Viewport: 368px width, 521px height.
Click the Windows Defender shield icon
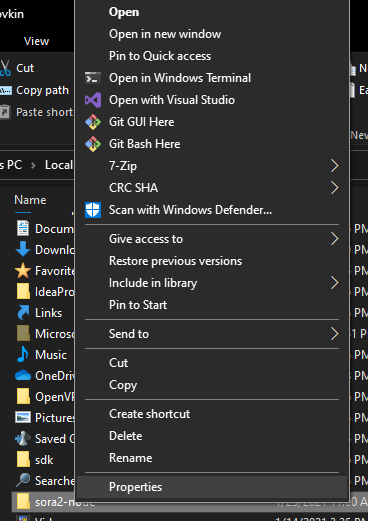coord(93,210)
